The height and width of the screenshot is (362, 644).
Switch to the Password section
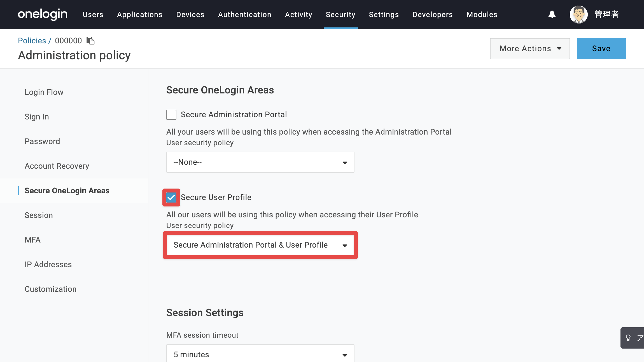coord(42,141)
